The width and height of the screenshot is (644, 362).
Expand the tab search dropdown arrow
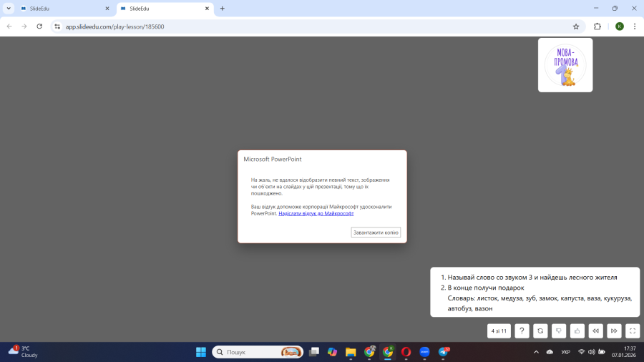pyautogui.click(x=9, y=9)
